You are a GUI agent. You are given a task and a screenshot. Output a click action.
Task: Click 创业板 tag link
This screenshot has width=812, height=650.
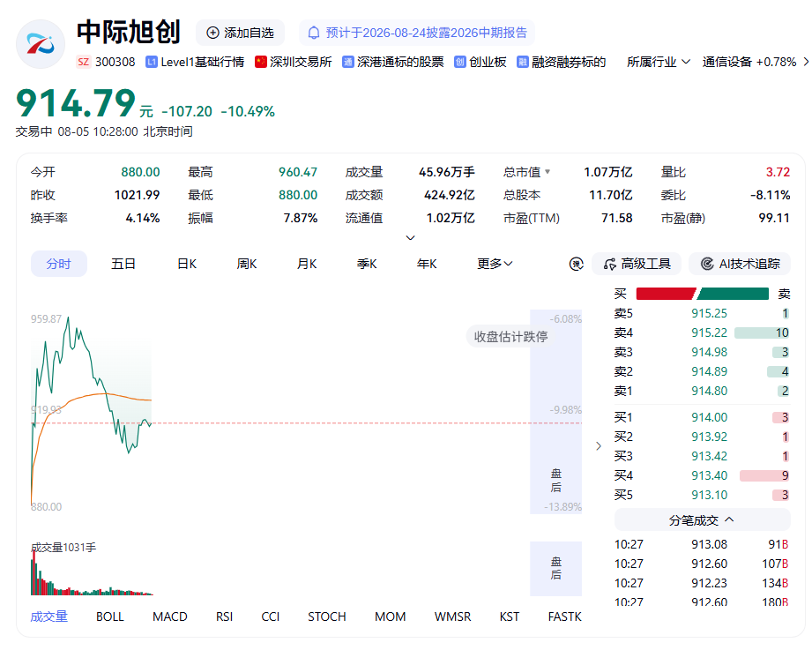[x=488, y=62]
